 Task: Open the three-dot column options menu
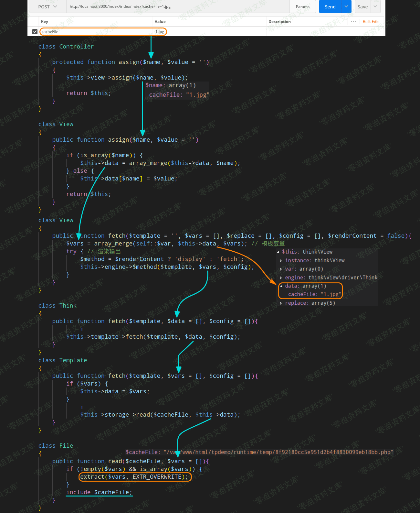[x=353, y=22]
